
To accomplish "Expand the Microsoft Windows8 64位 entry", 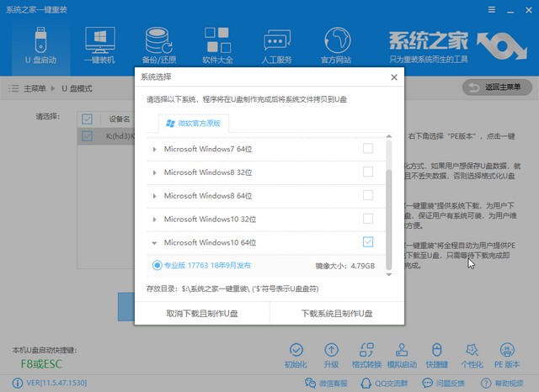I will click(x=154, y=196).
